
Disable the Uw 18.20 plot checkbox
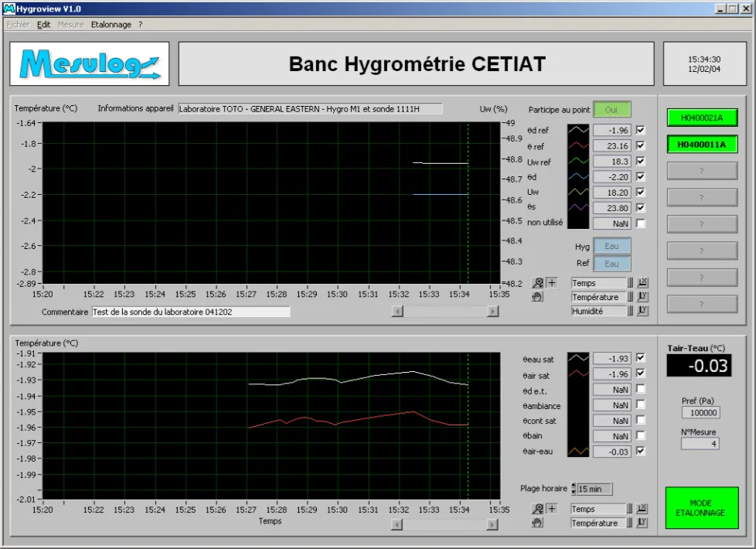click(x=641, y=192)
